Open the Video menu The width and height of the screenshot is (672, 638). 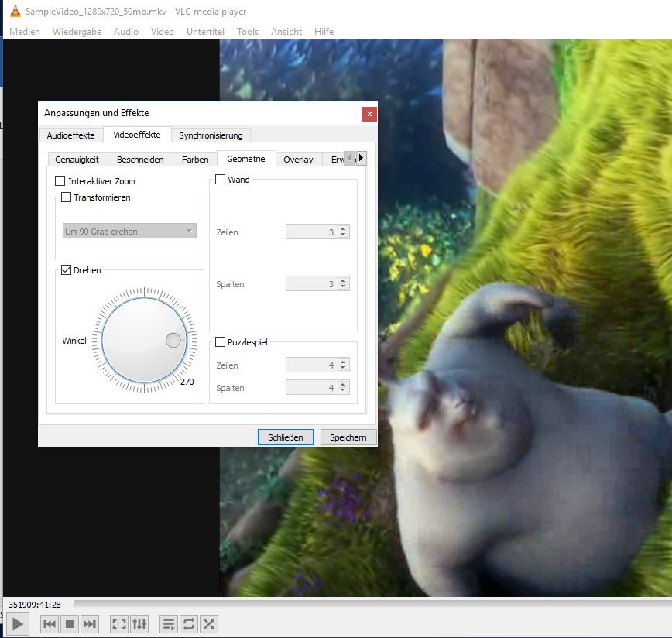point(163,32)
